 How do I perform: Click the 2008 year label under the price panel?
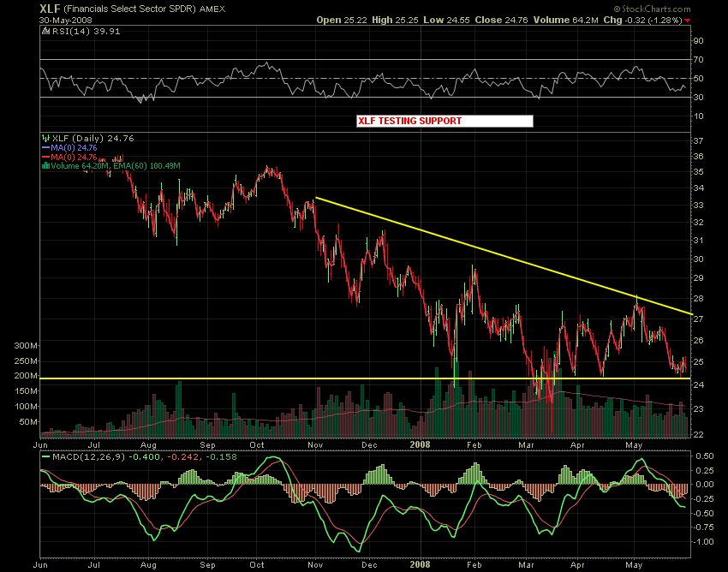(x=420, y=444)
